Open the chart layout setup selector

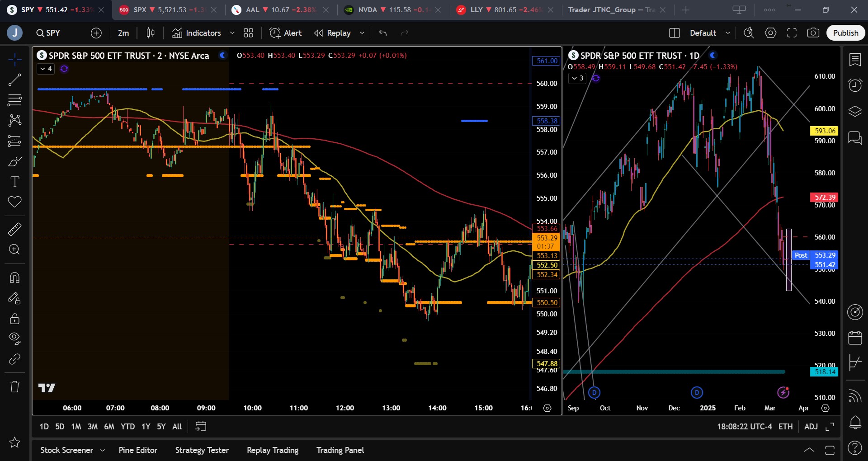pos(675,33)
